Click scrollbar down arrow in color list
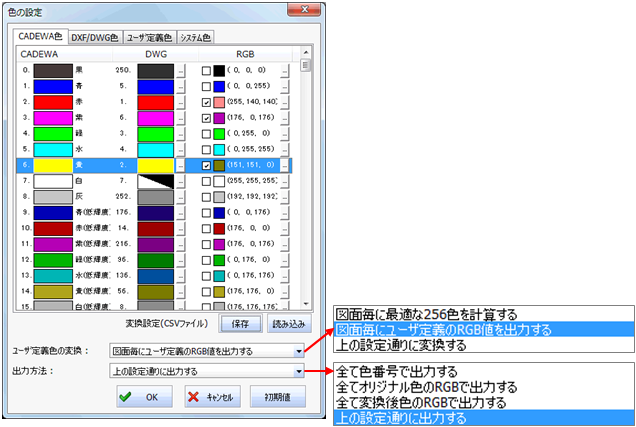The width and height of the screenshot is (636, 427). [x=305, y=306]
